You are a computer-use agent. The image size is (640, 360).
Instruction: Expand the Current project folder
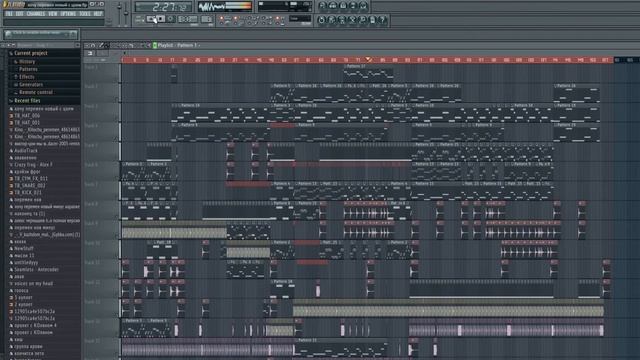click(31, 53)
